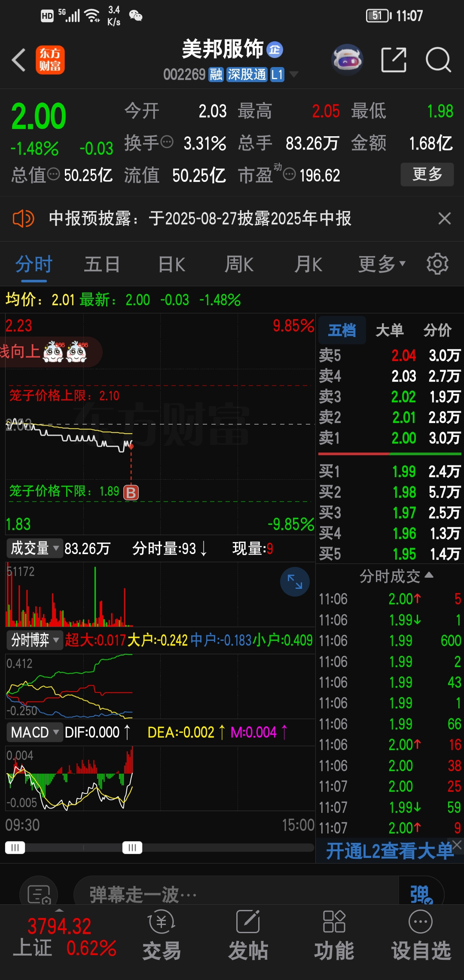The width and height of the screenshot is (464, 980).
Task: Tap the 买5 row at 1.95
Action: tap(390, 554)
